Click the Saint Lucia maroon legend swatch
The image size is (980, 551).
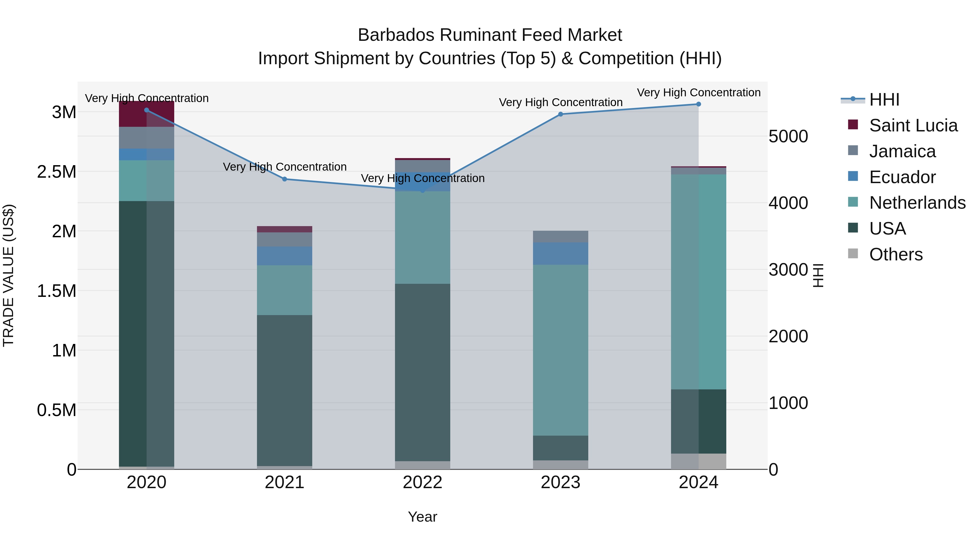[x=853, y=124]
